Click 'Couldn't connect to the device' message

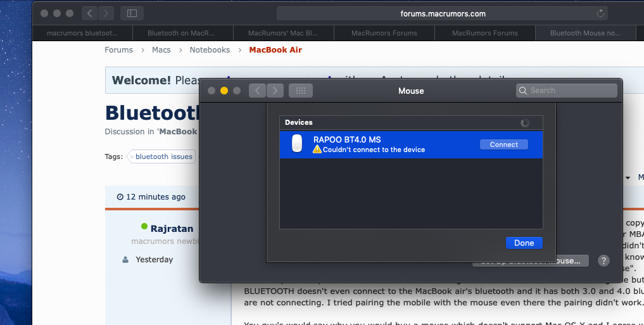pos(374,150)
